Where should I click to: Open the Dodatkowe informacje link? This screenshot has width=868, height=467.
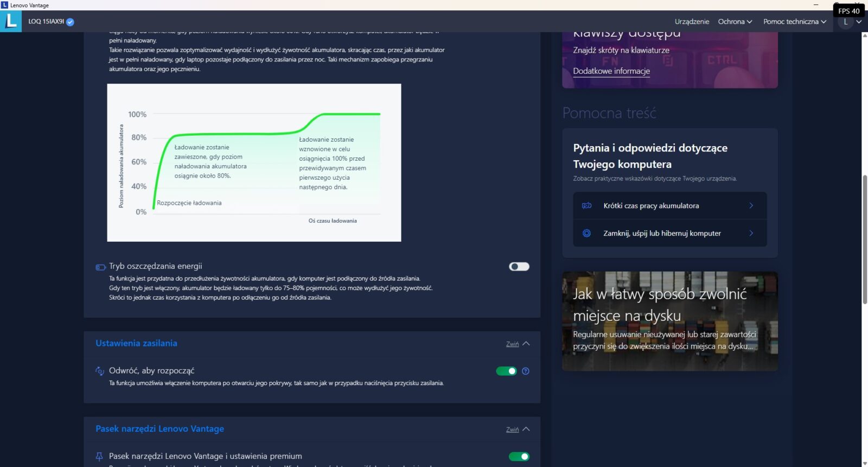[611, 71]
